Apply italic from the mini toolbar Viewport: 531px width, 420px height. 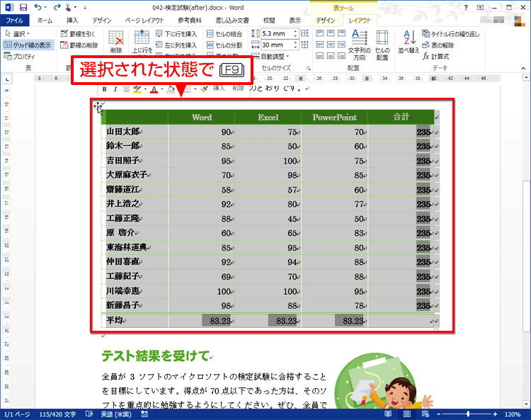(x=115, y=89)
